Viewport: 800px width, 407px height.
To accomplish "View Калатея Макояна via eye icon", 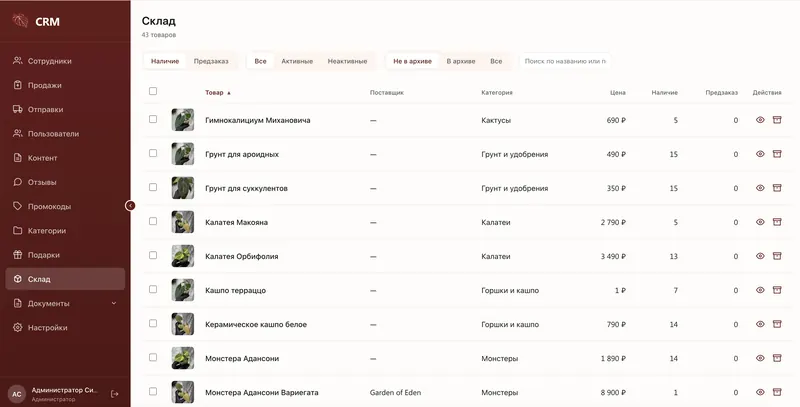I will [760, 222].
